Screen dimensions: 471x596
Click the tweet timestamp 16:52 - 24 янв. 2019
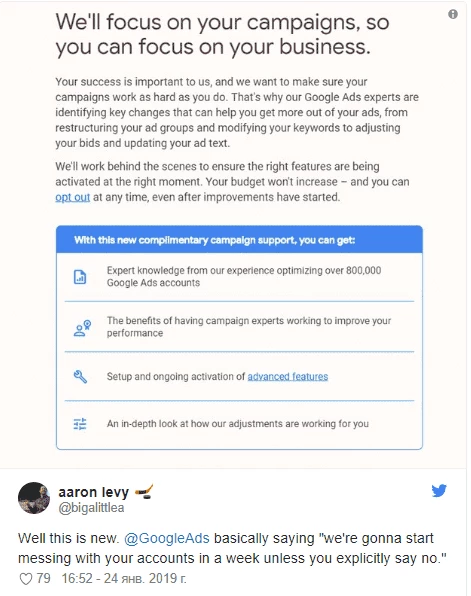coord(124,579)
